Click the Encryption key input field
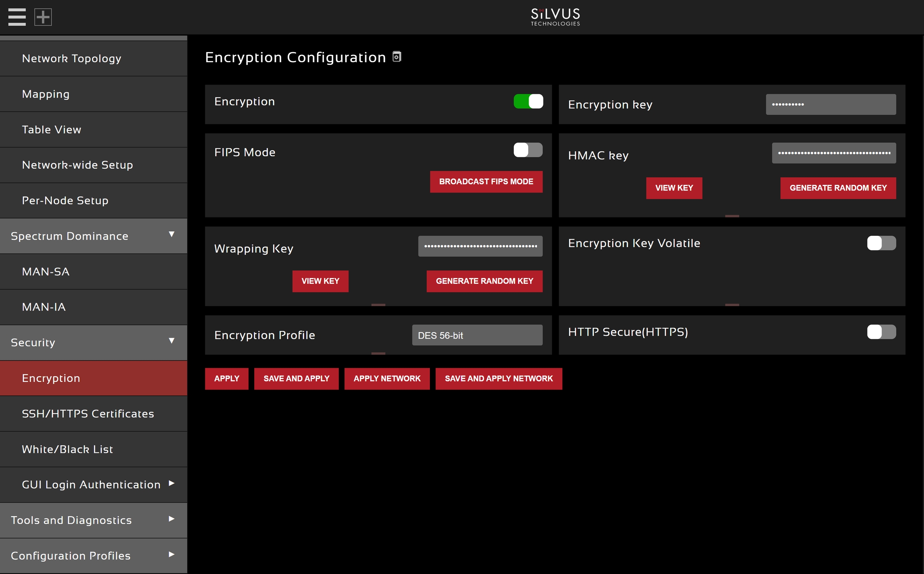 [831, 104]
